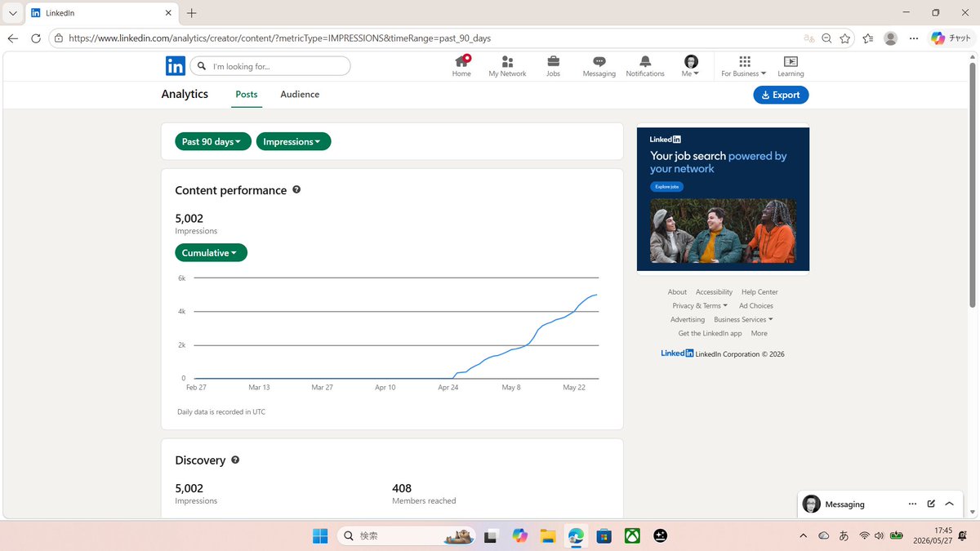Open the Impressions metric dropdown

coord(293,141)
